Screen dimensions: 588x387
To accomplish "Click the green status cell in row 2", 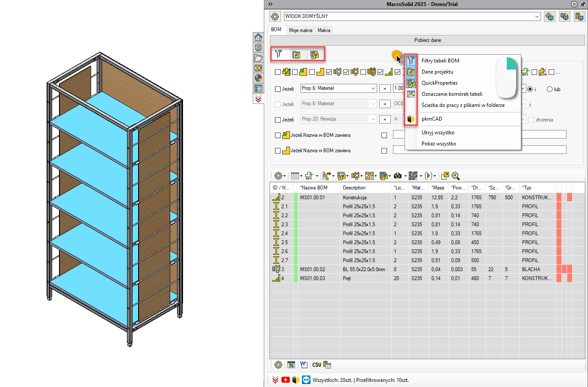I will (x=295, y=198).
